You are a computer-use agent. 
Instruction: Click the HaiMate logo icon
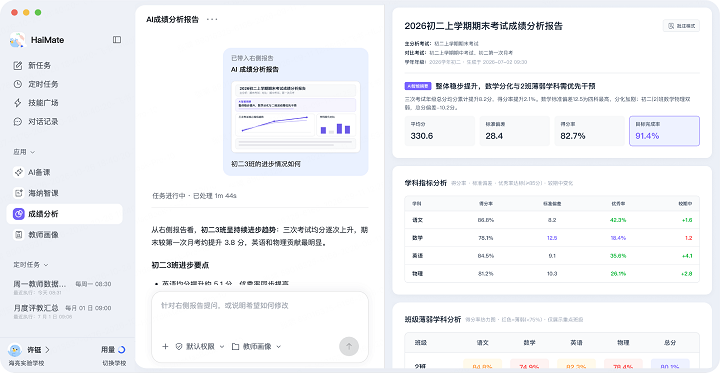click(17, 40)
